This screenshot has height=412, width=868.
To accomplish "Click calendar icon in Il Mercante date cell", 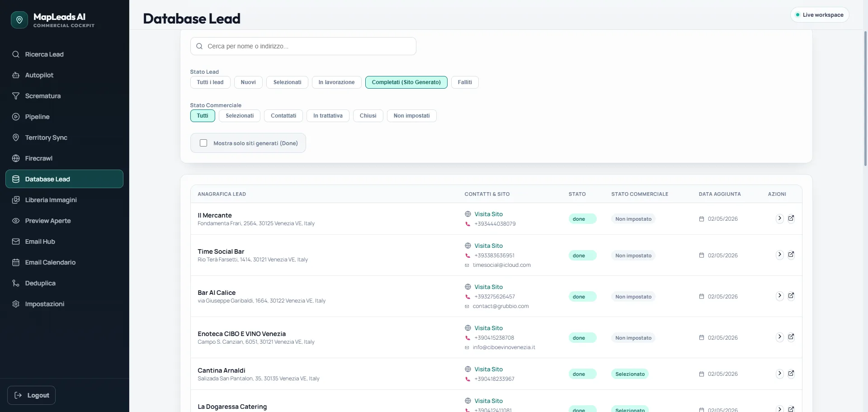I will (702, 219).
